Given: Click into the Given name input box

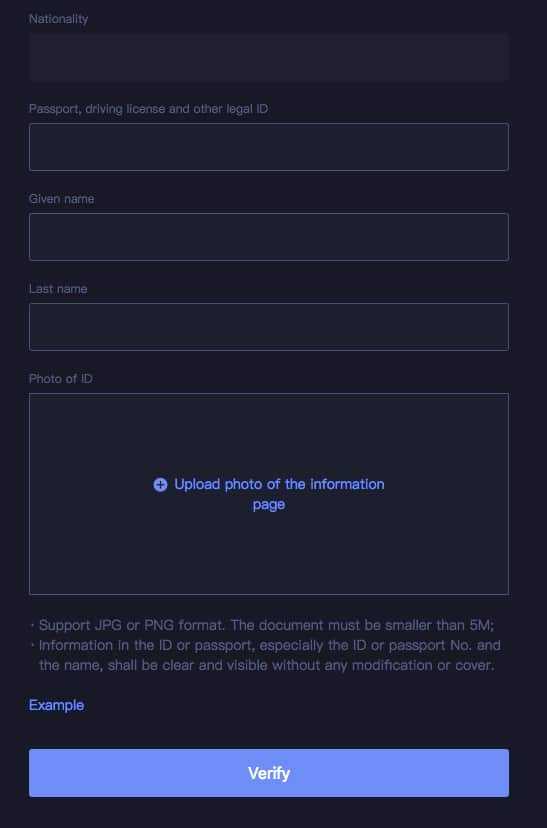Looking at the screenshot, I should tap(269, 237).
